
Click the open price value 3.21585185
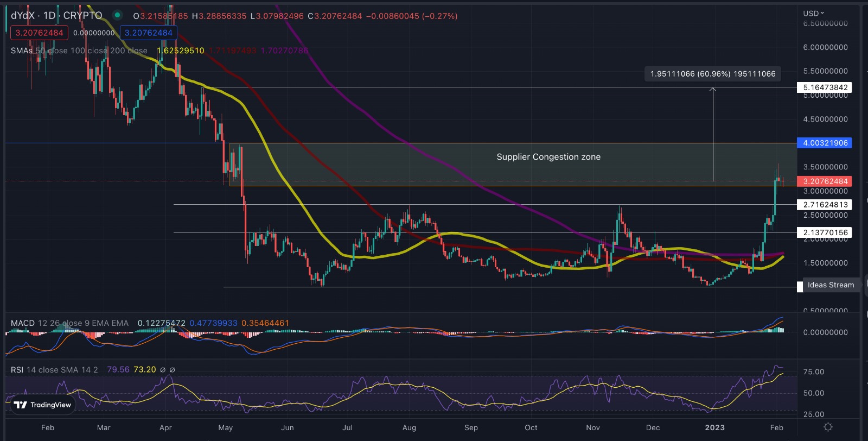click(x=164, y=16)
